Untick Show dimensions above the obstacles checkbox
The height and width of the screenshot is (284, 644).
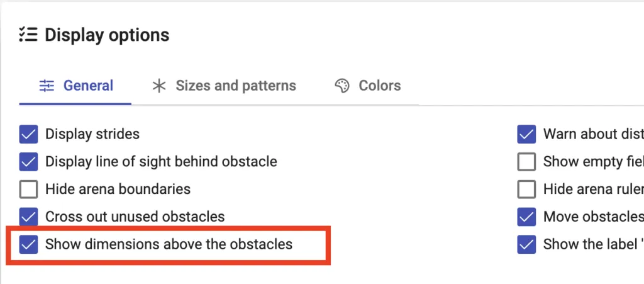click(29, 244)
